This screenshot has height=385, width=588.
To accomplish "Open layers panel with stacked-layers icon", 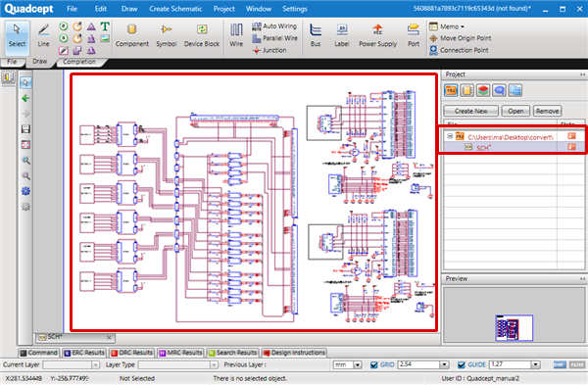I will point(483,90).
